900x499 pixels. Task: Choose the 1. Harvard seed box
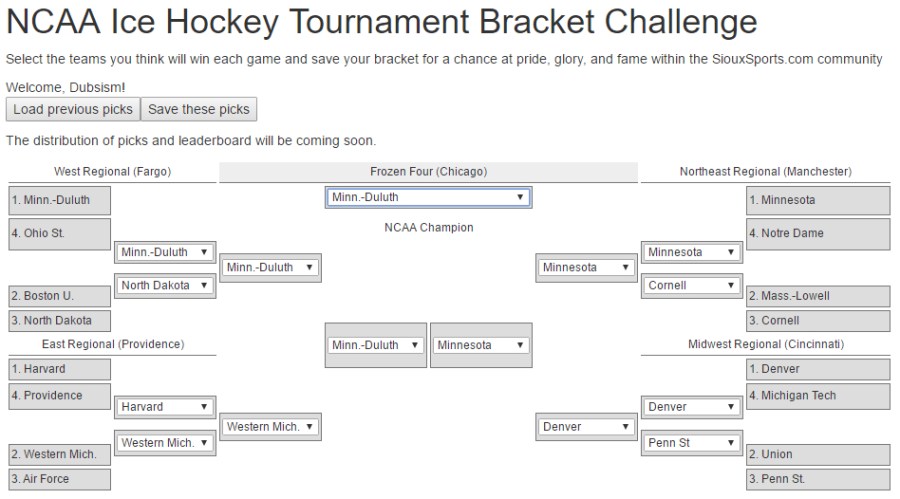tap(59, 369)
